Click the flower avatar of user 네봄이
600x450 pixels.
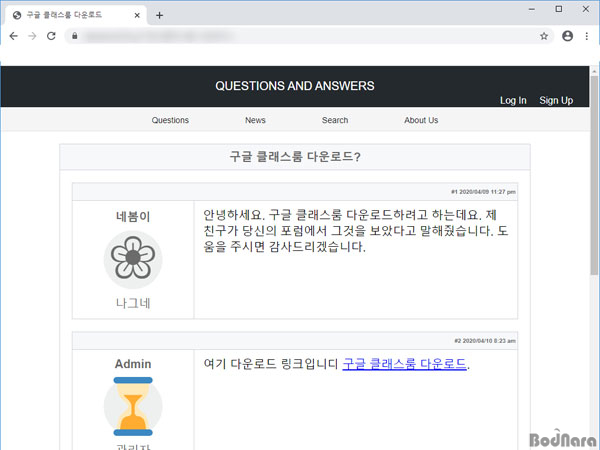click(x=133, y=260)
